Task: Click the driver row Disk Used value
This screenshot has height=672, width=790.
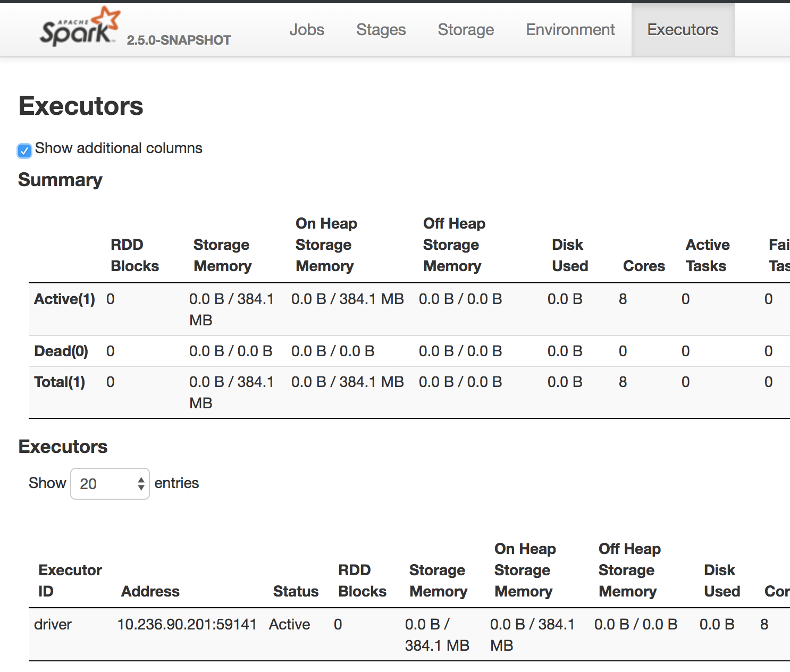Action: pyautogui.click(x=717, y=624)
